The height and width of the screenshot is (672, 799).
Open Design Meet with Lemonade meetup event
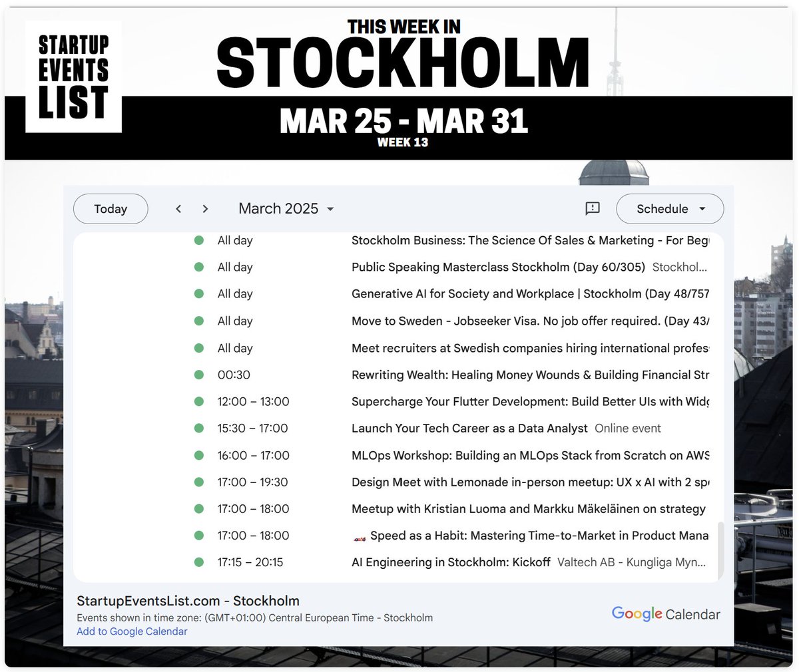(x=530, y=482)
